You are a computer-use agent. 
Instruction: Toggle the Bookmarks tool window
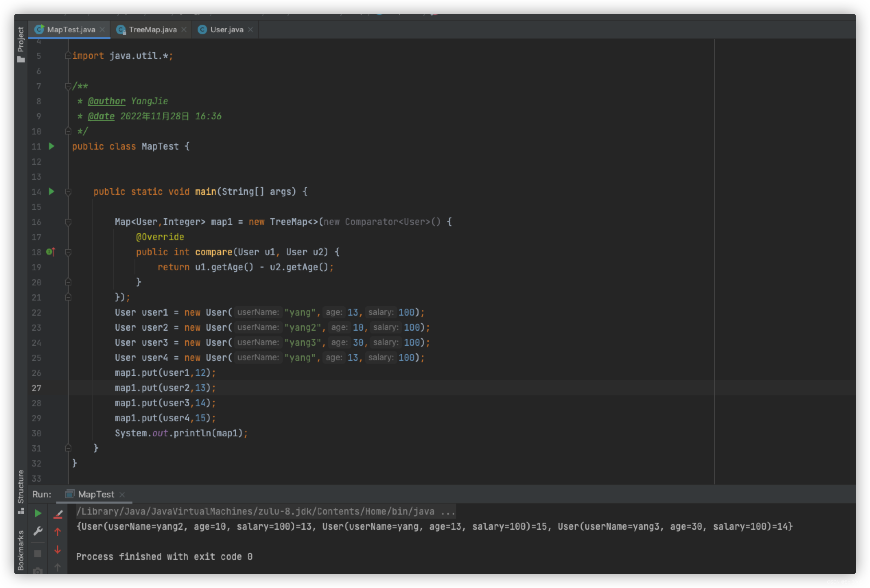(21, 550)
